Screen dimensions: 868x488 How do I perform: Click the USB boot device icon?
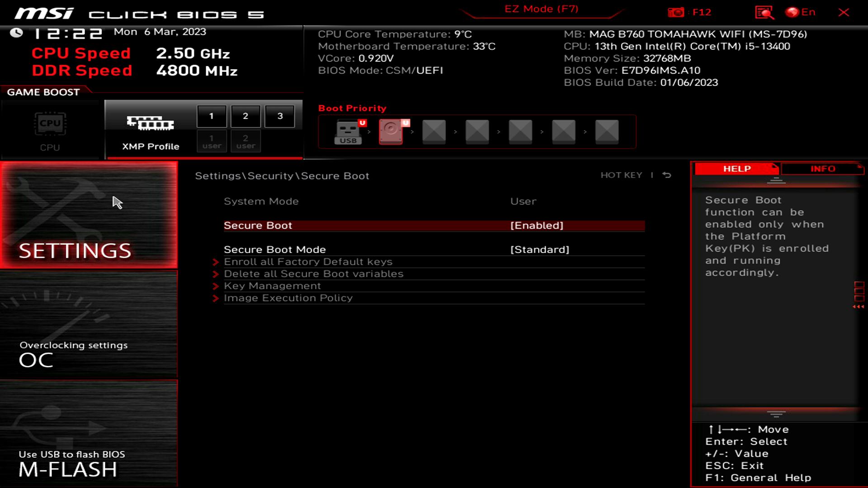(x=348, y=131)
